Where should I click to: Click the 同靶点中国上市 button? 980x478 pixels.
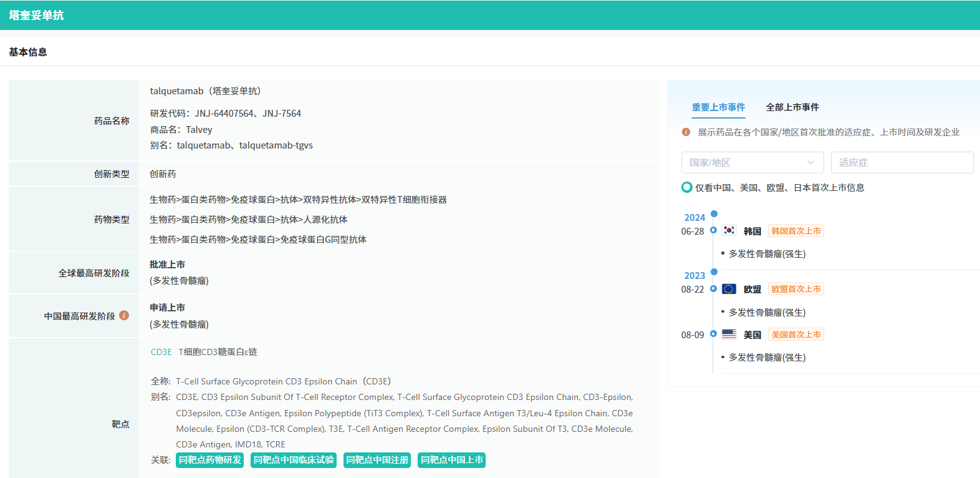coord(451,460)
